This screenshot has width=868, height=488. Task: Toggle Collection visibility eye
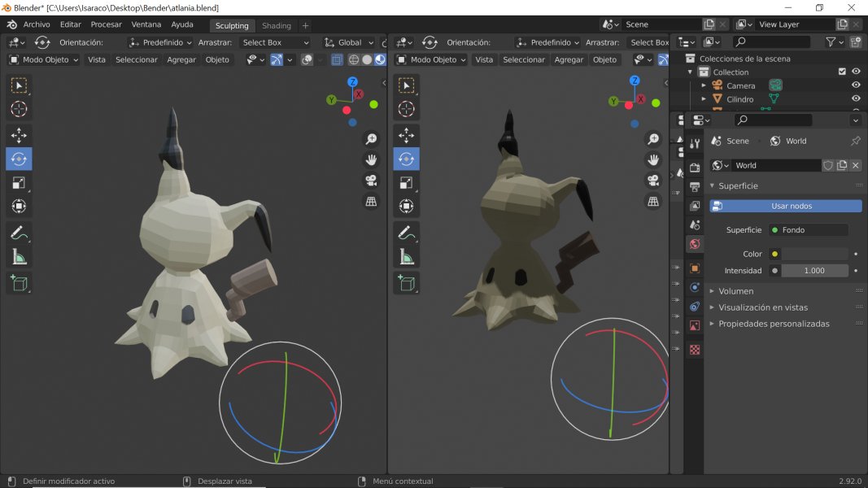click(x=856, y=72)
